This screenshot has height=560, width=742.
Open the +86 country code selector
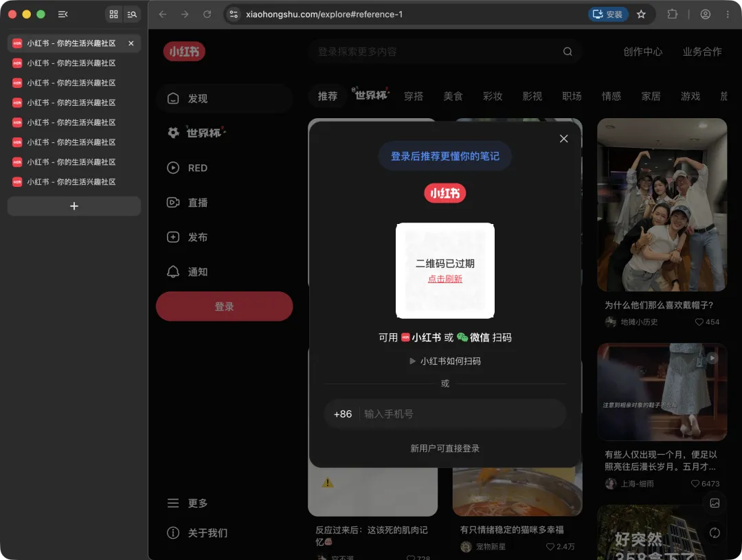tap(343, 414)
